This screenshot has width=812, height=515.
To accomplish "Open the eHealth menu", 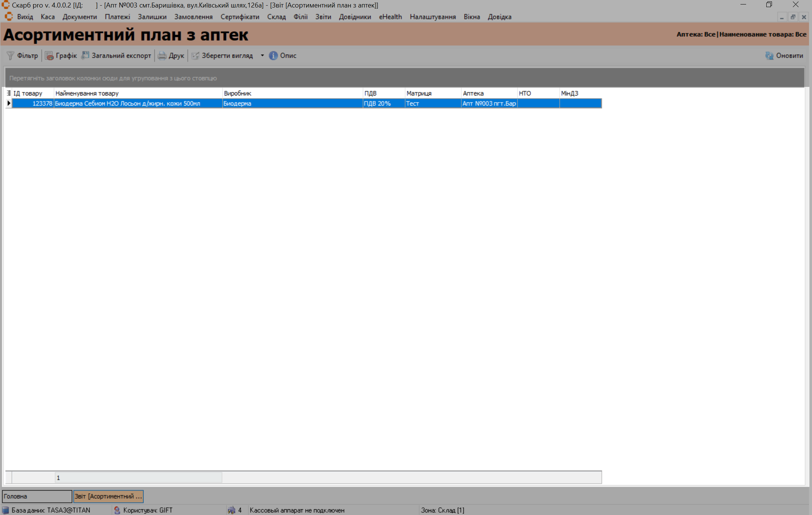I will pos(390,17).
